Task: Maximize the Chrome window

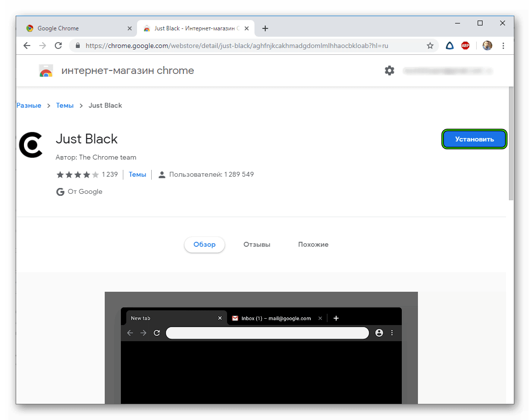Action: click(x=480, y=23)
